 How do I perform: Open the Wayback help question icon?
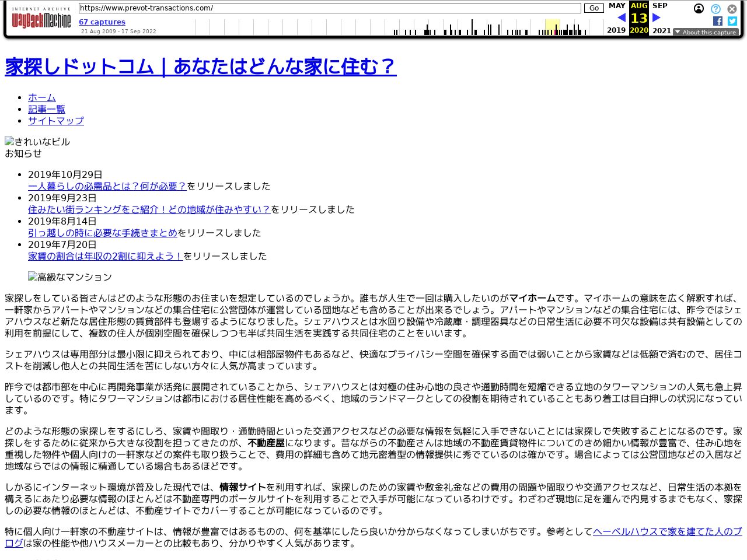click(715, 9)
